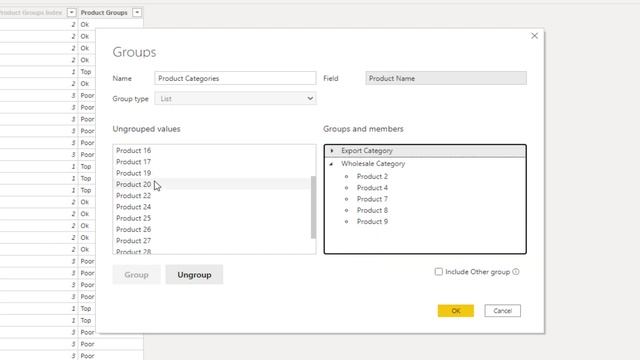The image size is (640, 360).
Task: Select Product 4 under Wholesale Category
Action: (x=372, y=188)
